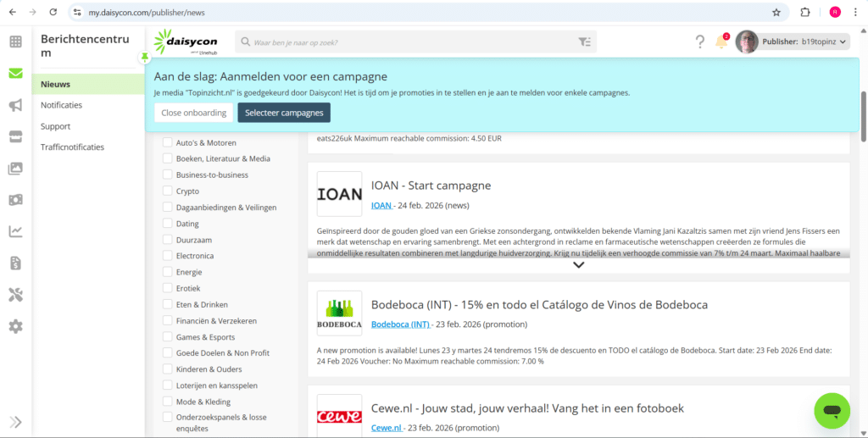Open the Bodeboca (INT) advertiser link

[x=400, y=324]
